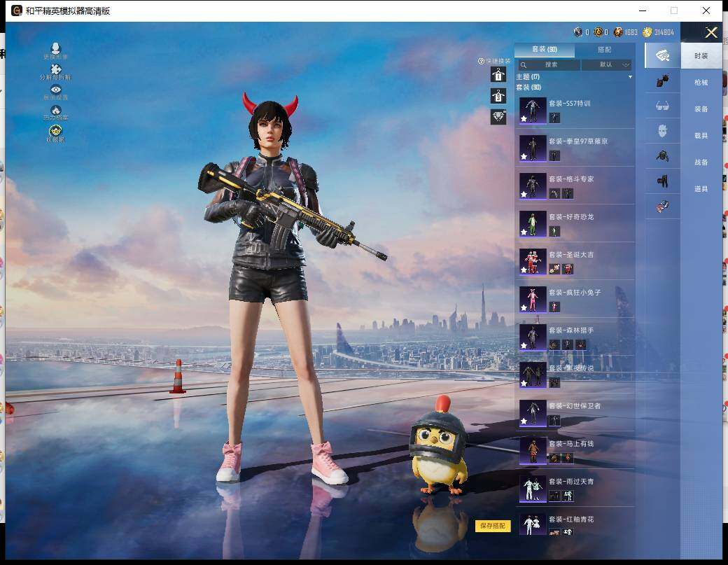Save outfit with 保存搭配 button
Viewport: 728px width, 565px height.
(x=493, y=526)
